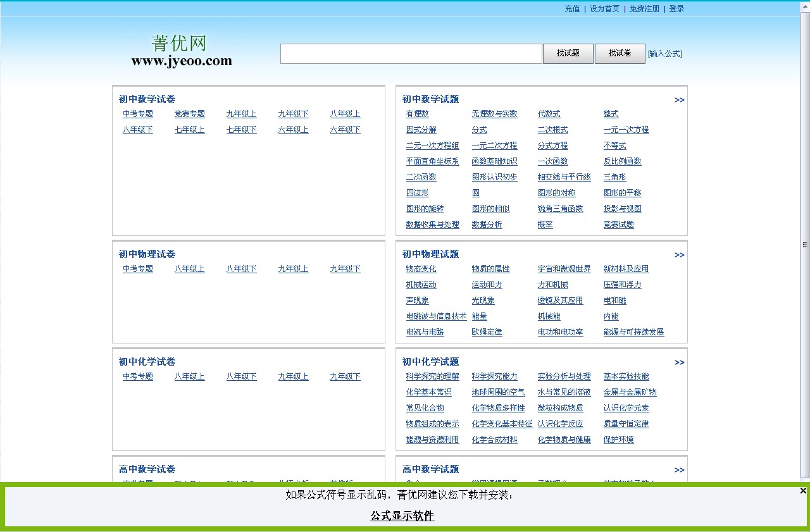Viewport: 810px width, 532px height.
Task: Click 登录 to sign in
Action: click(676, 9)
